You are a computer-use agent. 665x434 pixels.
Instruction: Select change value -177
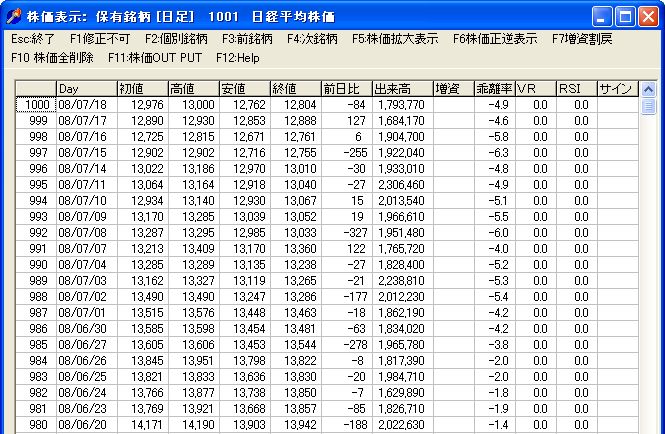tap(347, 297)
